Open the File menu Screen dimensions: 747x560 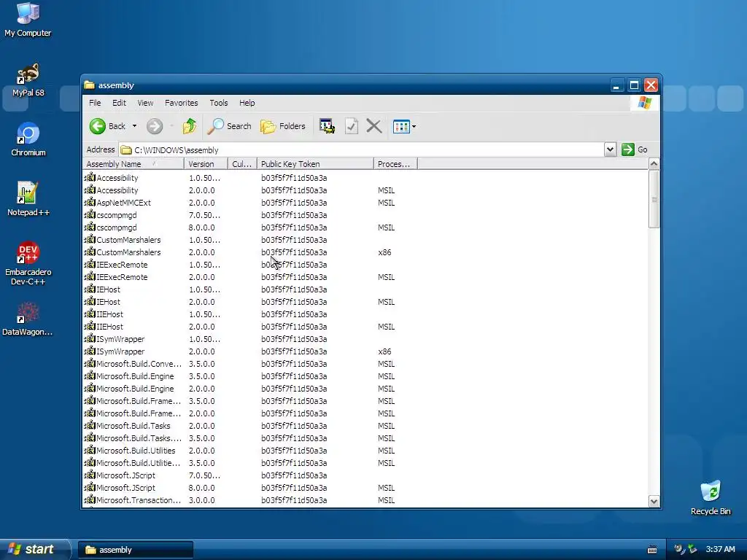95,103
